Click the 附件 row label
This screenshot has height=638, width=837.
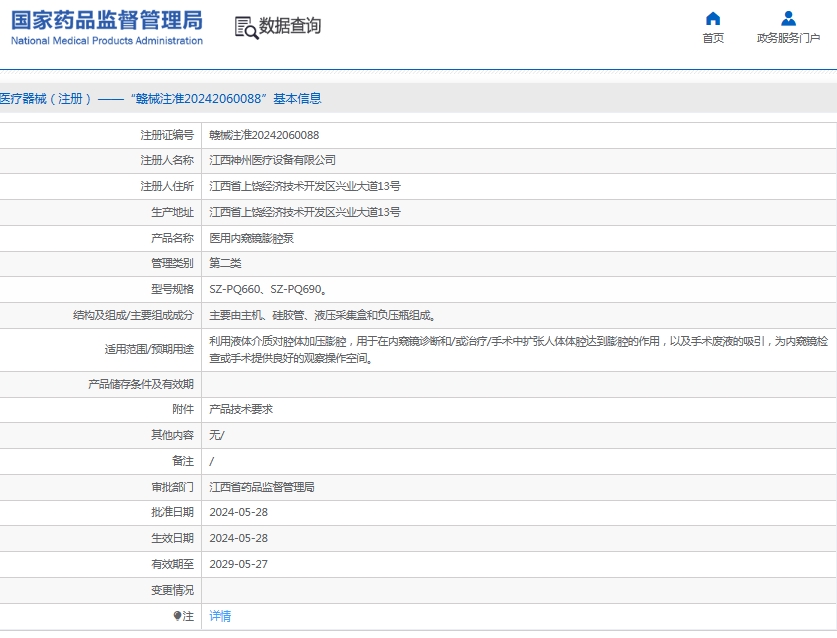183,409
